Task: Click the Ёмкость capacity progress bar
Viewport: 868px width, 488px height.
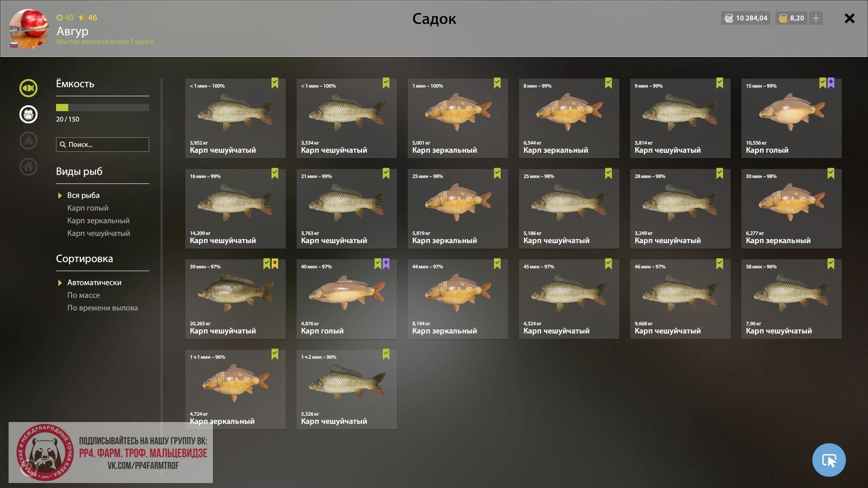Action: [103, 108]
